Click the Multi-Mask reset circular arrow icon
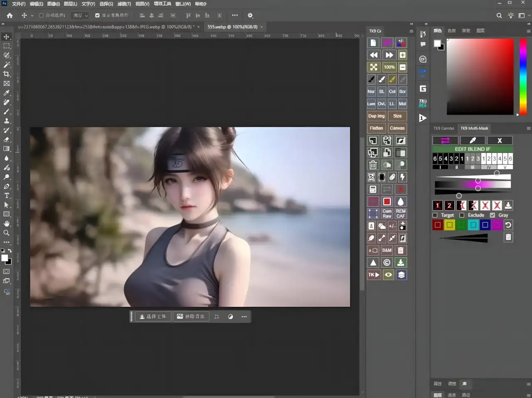The width and height of the screenshot is (532, 398). pos(508,225)
